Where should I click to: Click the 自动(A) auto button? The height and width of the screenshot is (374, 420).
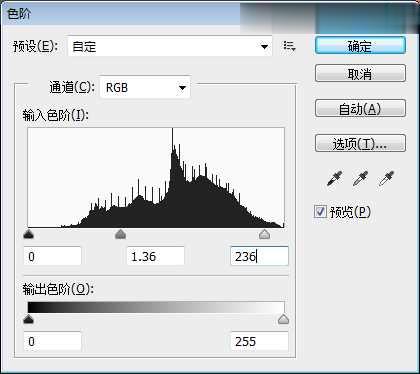(360, 108)
